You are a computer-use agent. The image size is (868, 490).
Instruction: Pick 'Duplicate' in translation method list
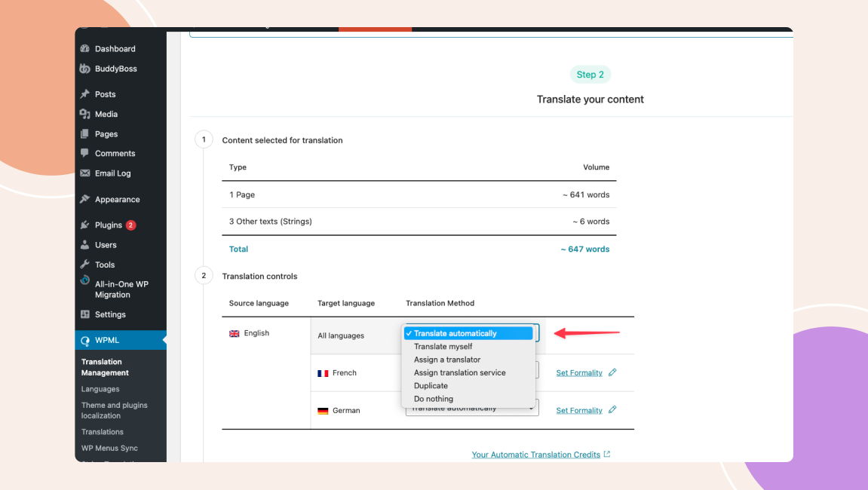[x=431, y=386]
